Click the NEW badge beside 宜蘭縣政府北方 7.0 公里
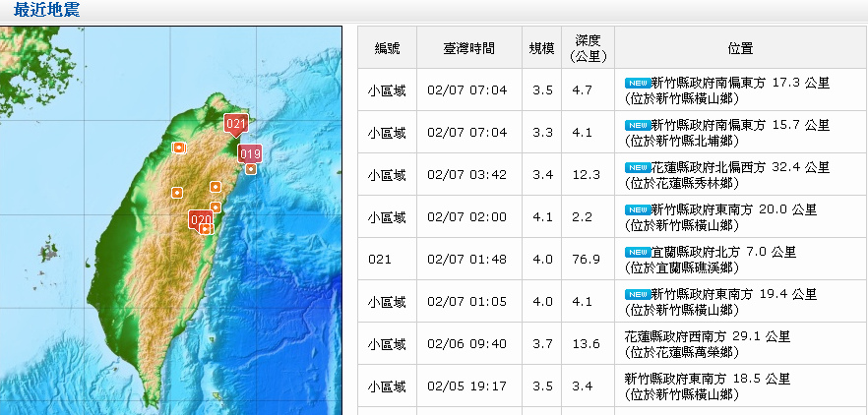Viewport: 868px width, 415px height. click(x=637, y=252)
